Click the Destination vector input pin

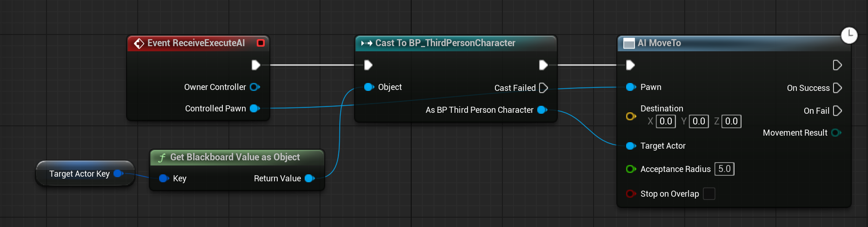[631, 116]
